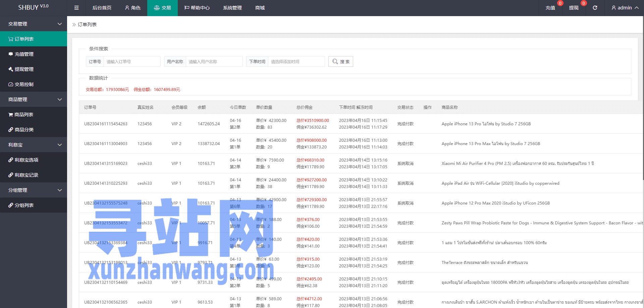Click the magnifier icon in search button
644x308 pixels.
(335, 61)
